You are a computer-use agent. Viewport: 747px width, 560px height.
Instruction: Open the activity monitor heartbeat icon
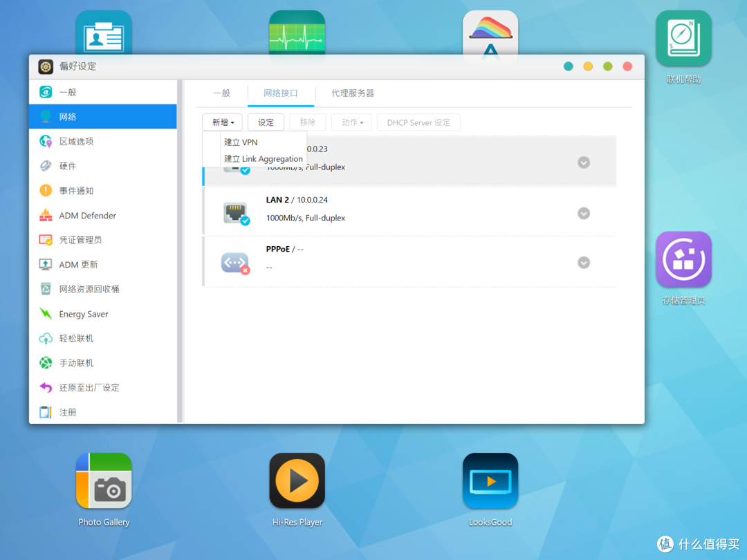pos(297,32)
